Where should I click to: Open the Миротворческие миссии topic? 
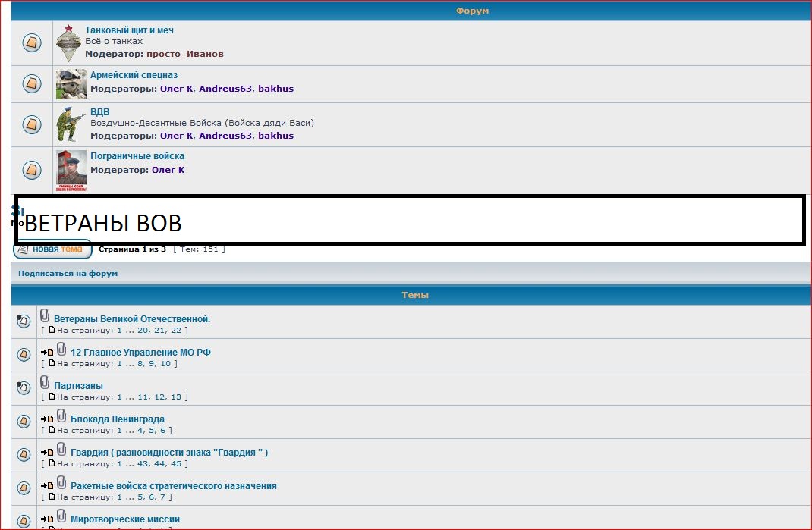tap(124, 519)
